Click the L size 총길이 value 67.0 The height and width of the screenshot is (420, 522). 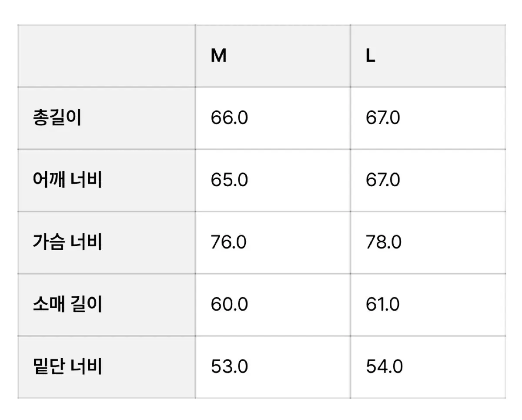click(383, 118)
